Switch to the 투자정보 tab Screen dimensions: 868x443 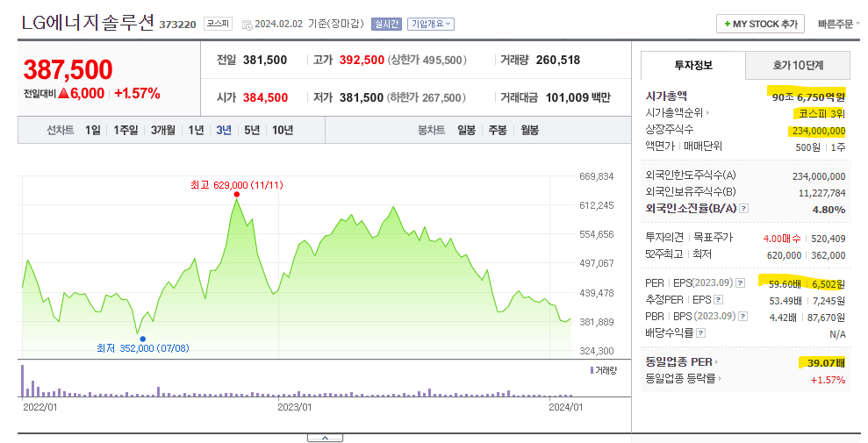pyautogui.click(x=693, y=65)
